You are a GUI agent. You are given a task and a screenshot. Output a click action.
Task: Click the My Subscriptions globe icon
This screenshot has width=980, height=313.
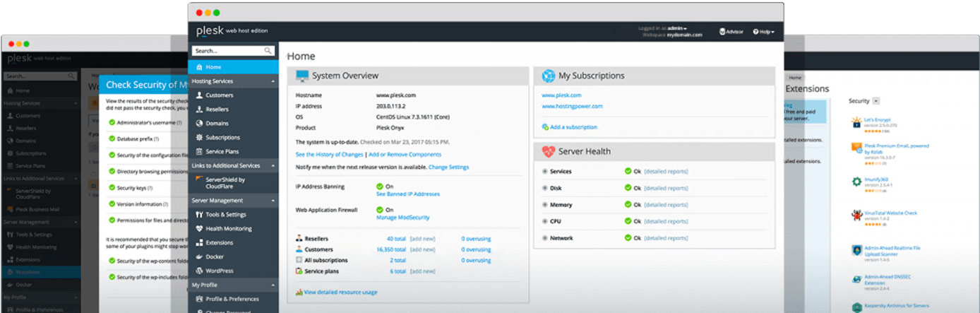(x=548, y=76)
